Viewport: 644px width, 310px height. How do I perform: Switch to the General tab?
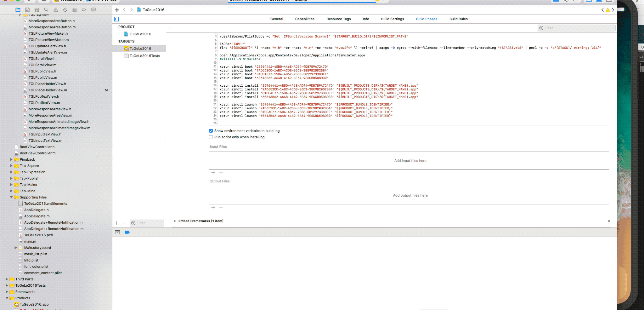click(277, 19)
